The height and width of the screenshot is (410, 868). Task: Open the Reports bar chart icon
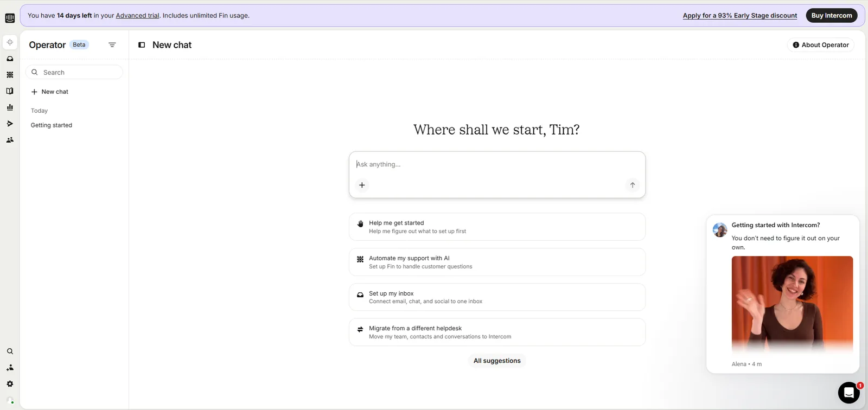tap(10, 107)
